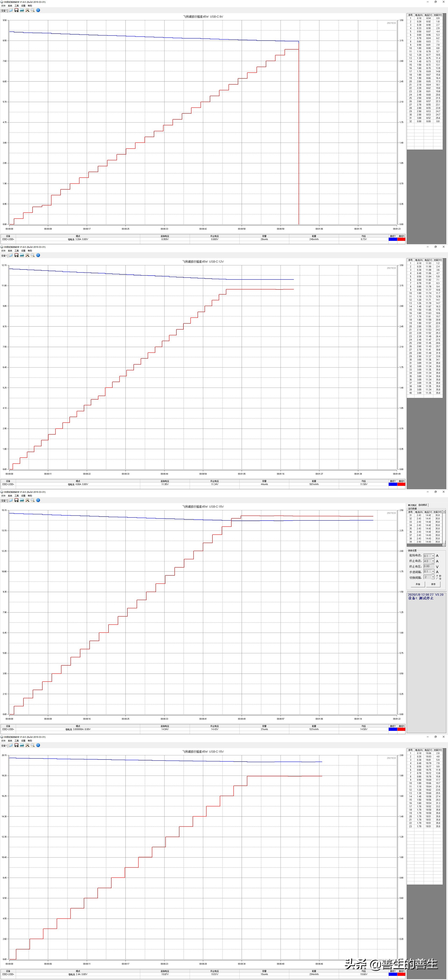Open the 起始电流 start current dropdown
This screenshot has width=448, height=980.
point(433,556)
